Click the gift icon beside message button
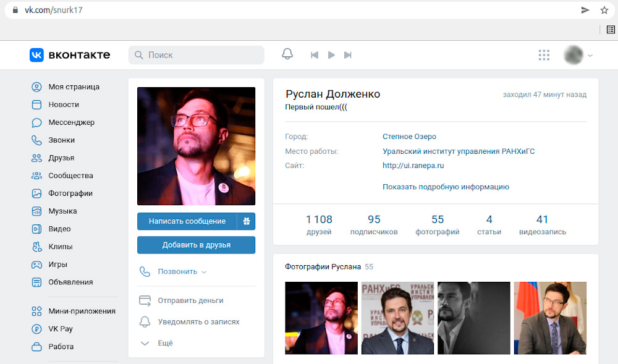This screenshot has width=618, height=364. coord(246,221)
